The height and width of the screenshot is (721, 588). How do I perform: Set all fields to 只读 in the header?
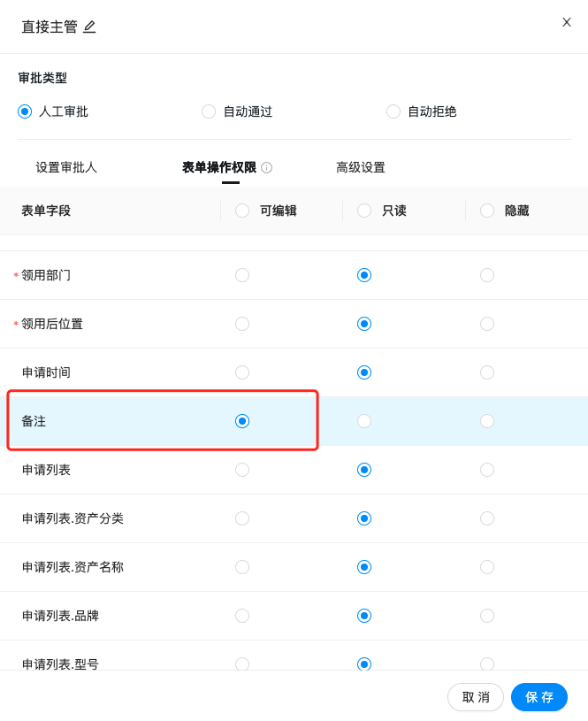tap(364, 211)
